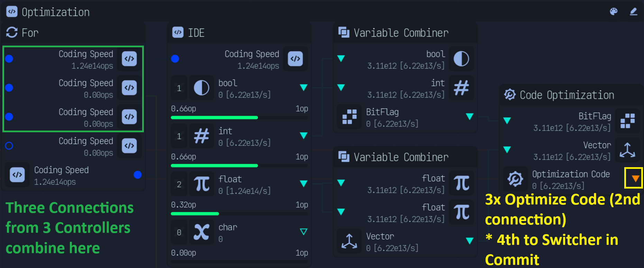Click the For loop node header
Screen dimensions: 644x268
pyautogui.click(x=30, y=33)
